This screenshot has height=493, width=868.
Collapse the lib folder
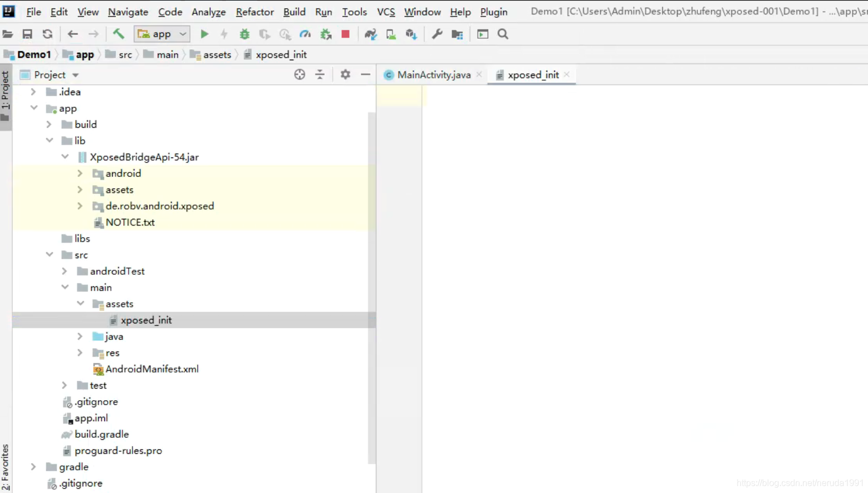click(x=50, y=140)
